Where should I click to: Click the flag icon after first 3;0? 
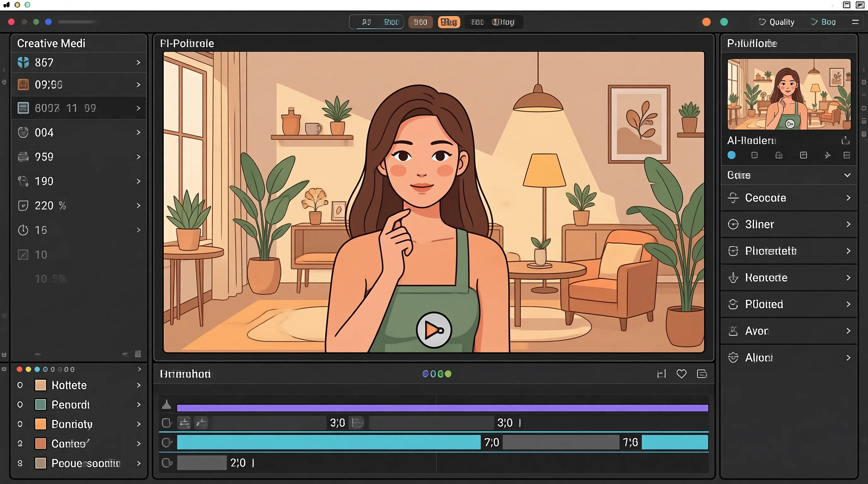tap(357, 423)
